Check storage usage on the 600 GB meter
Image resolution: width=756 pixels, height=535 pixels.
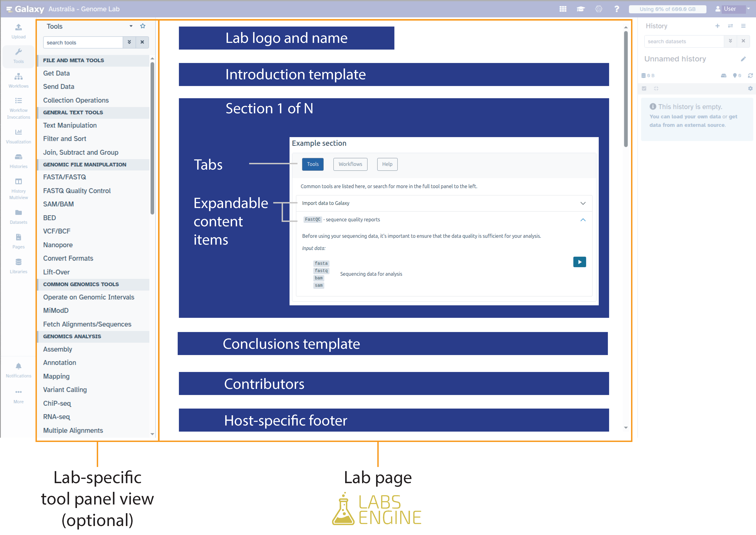coord(667,9)
